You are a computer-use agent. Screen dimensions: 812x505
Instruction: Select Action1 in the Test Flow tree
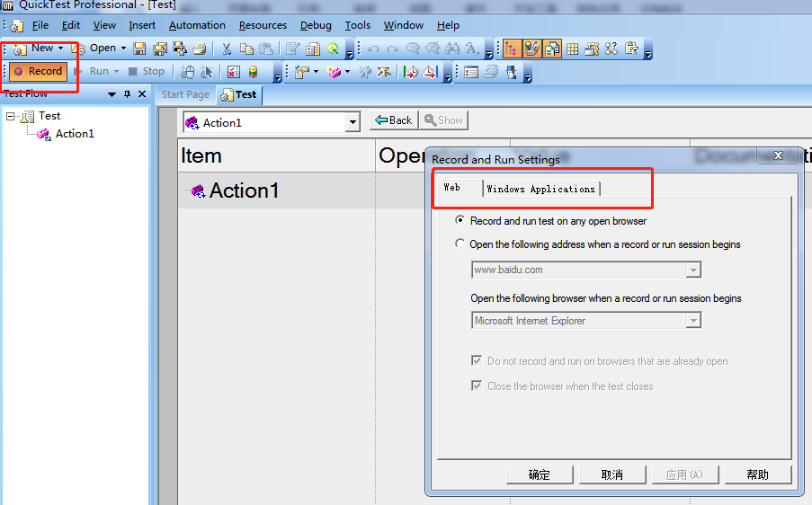click(x=75, y=134)
